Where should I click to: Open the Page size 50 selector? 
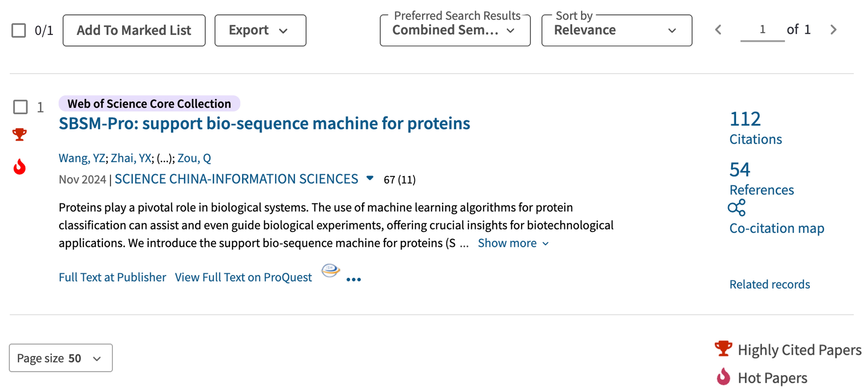pyautogui.click(x=61, y=358)
